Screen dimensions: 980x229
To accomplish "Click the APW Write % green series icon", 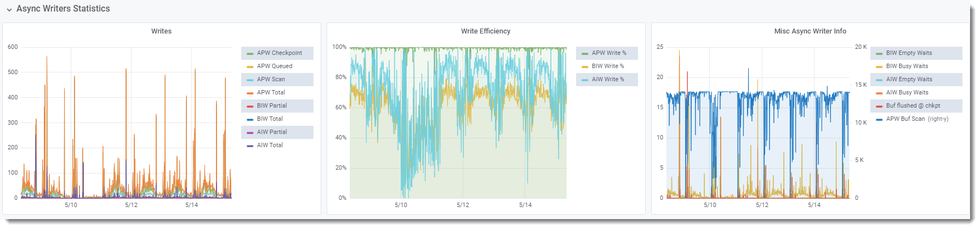I will pos(585,53).
